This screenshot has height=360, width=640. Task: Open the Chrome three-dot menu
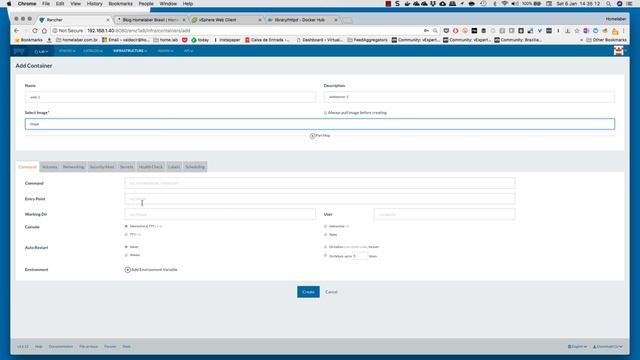coord(624,31)
